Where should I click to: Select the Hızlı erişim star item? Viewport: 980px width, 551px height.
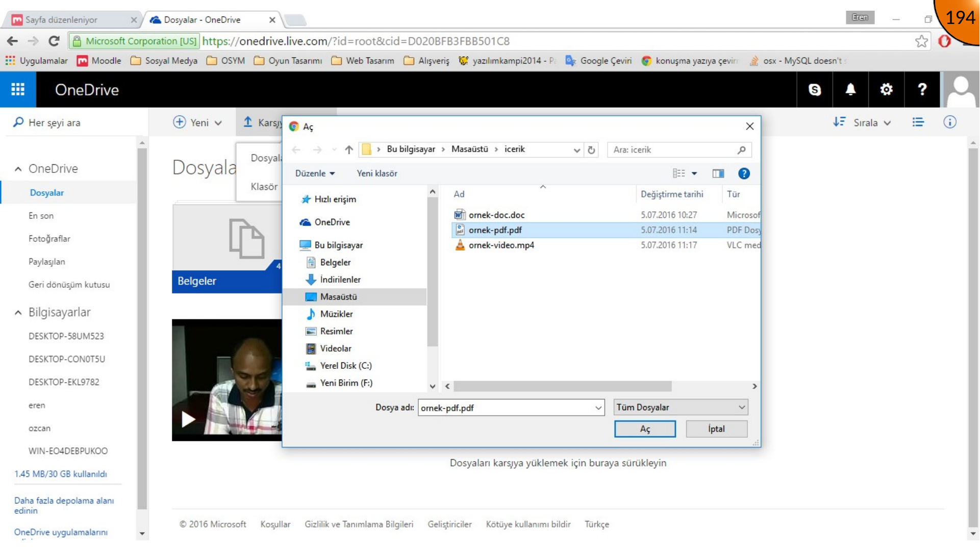(329, 199)
